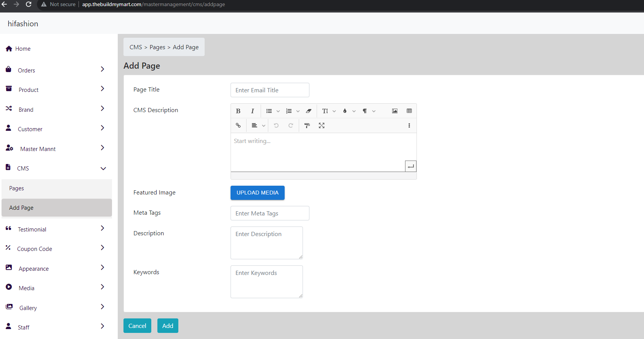Screen dimensions: 644x339
Task: Insert a hyperlink in the editor
Action: (x=238, y=125)
